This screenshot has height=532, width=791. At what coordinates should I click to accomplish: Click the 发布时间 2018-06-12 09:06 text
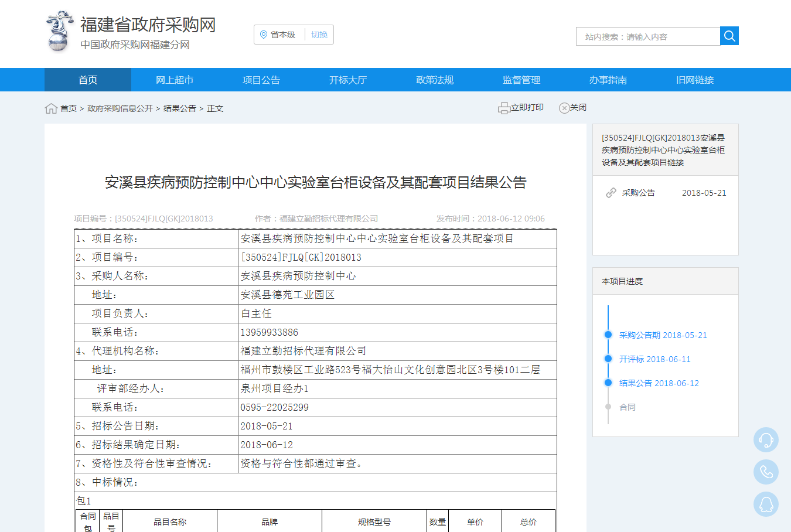pyautogui.click(x=490, y=219)
